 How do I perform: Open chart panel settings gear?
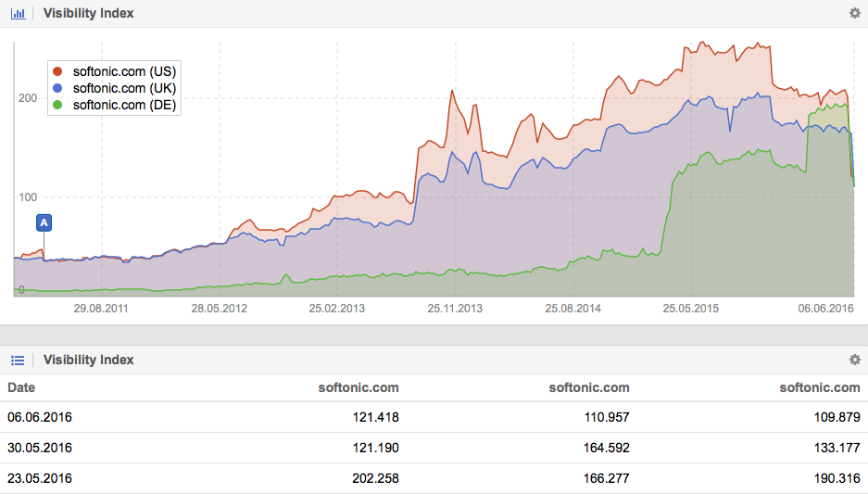click(x=855, y=13)
